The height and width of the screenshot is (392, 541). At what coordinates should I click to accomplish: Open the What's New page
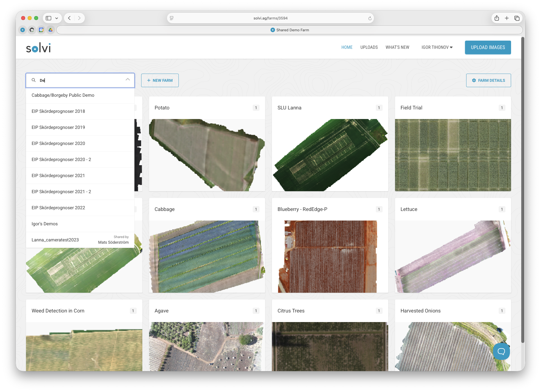click(x=397, y=47)
